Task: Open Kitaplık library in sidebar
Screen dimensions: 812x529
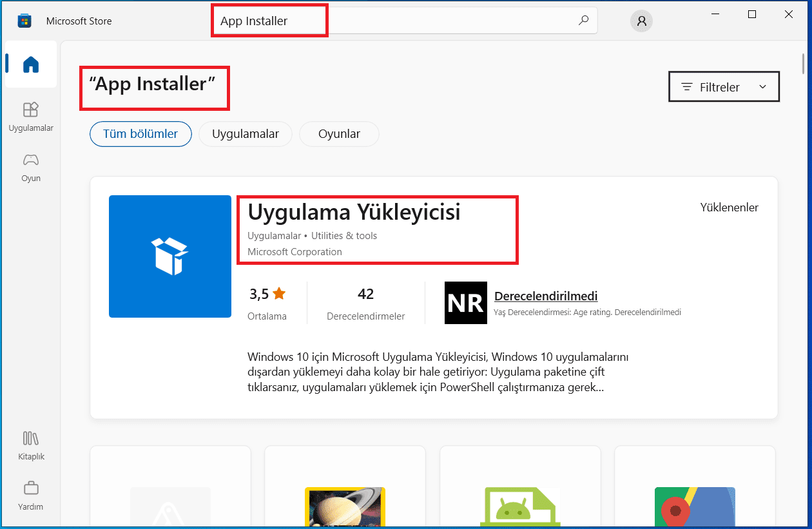Action: click(31, 445)
